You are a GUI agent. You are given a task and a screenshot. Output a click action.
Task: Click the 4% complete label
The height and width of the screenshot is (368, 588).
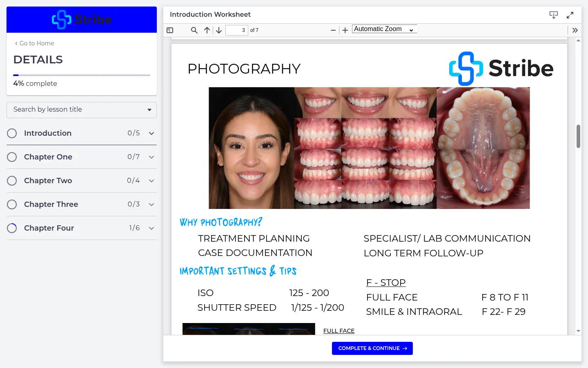click(35, 83)
